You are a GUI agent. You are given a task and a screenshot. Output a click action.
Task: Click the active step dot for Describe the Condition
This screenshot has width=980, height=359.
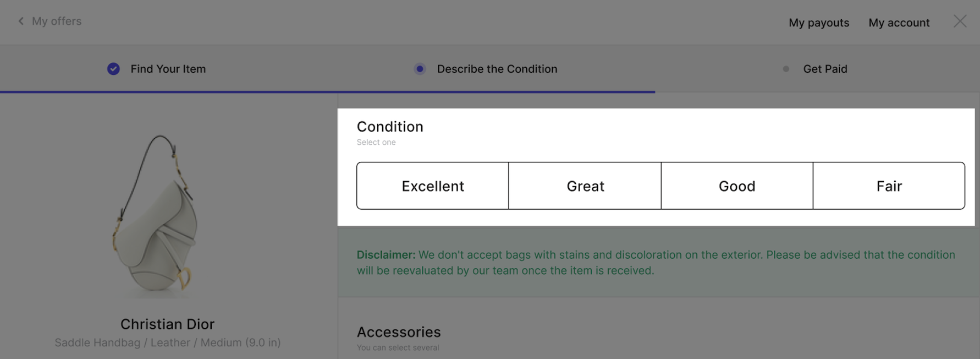pyautogui.click(x=420, y=69)
